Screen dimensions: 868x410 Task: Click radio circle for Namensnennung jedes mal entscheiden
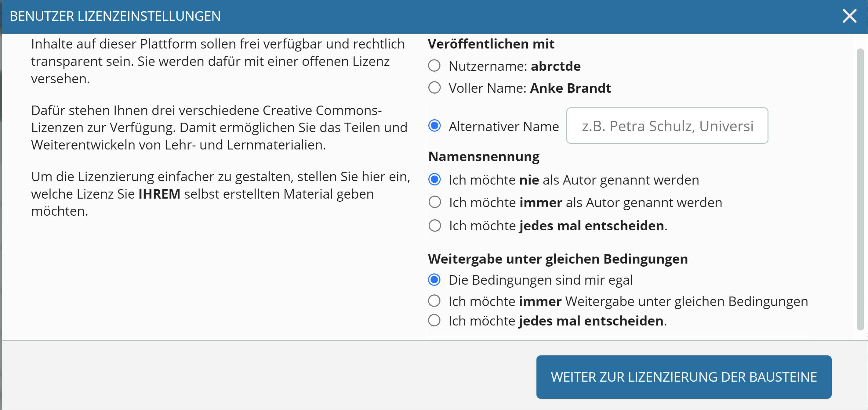coord(434,225)
